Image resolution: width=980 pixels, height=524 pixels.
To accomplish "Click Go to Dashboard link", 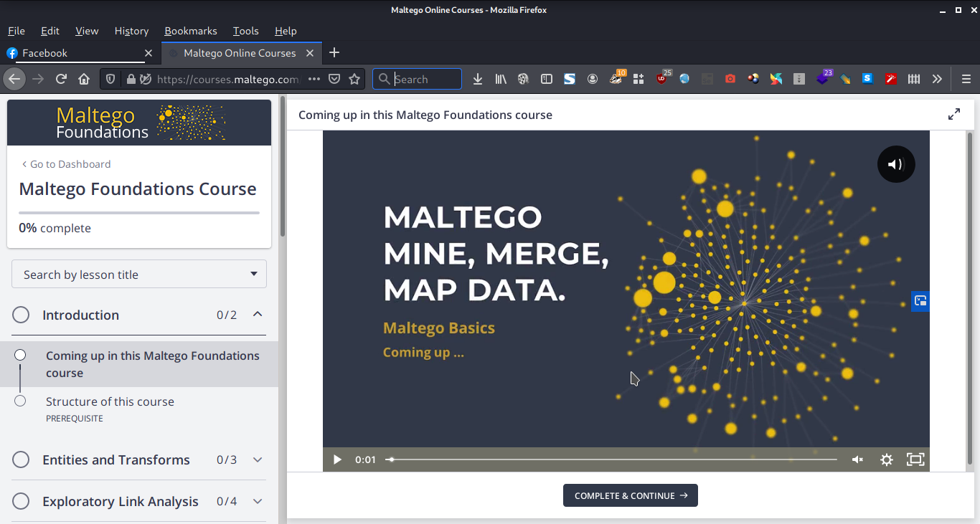I will pos(66,164).
